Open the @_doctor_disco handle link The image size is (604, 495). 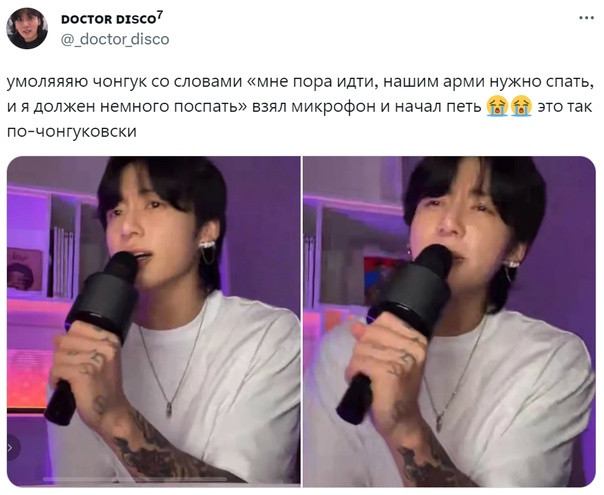tap(115, 39)
